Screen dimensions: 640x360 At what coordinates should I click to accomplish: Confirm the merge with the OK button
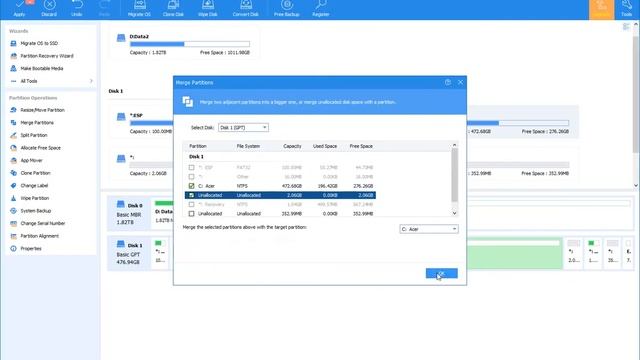[442, 273]
